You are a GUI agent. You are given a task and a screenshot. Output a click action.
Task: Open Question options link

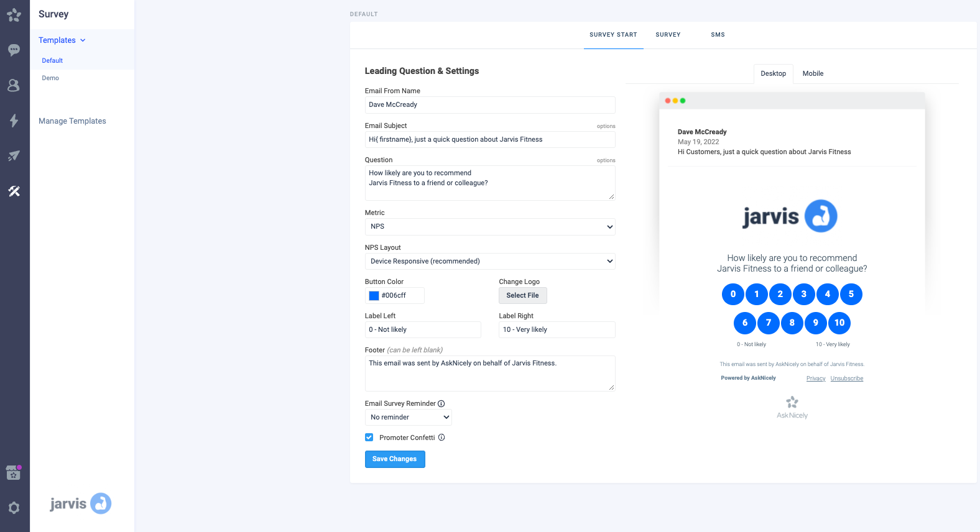[606, 160]
